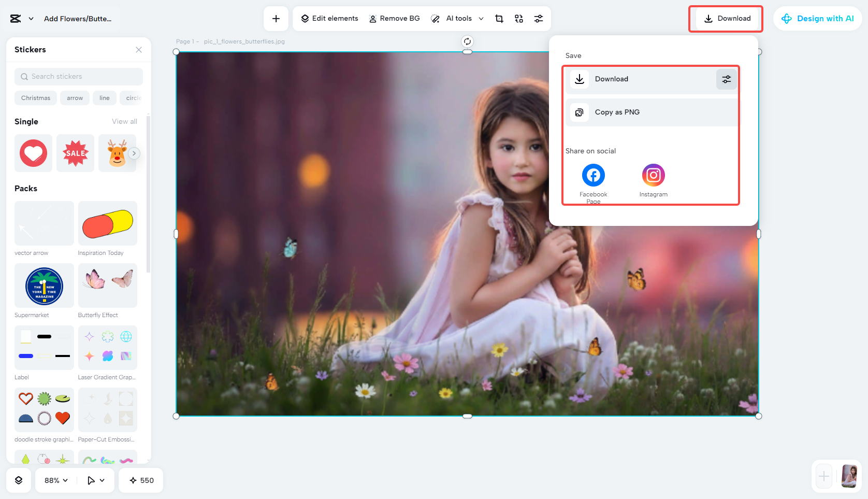The image size is (868, 499).
Task: Open the vector arrow sticker pack
Action: 44,223
